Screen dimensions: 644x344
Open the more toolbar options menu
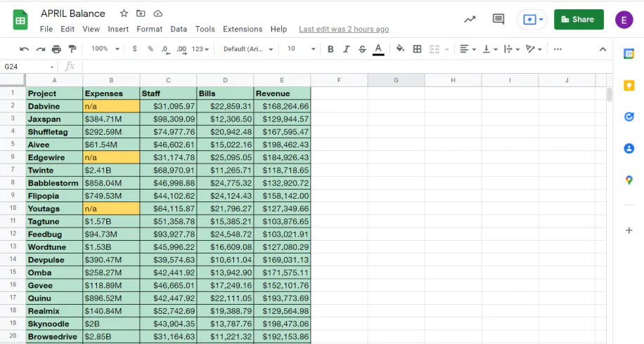pyautogui.click(x=558, y=49)
